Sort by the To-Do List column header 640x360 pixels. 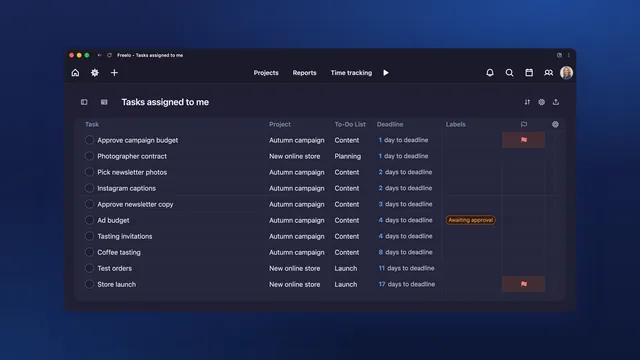click(350, 124)
